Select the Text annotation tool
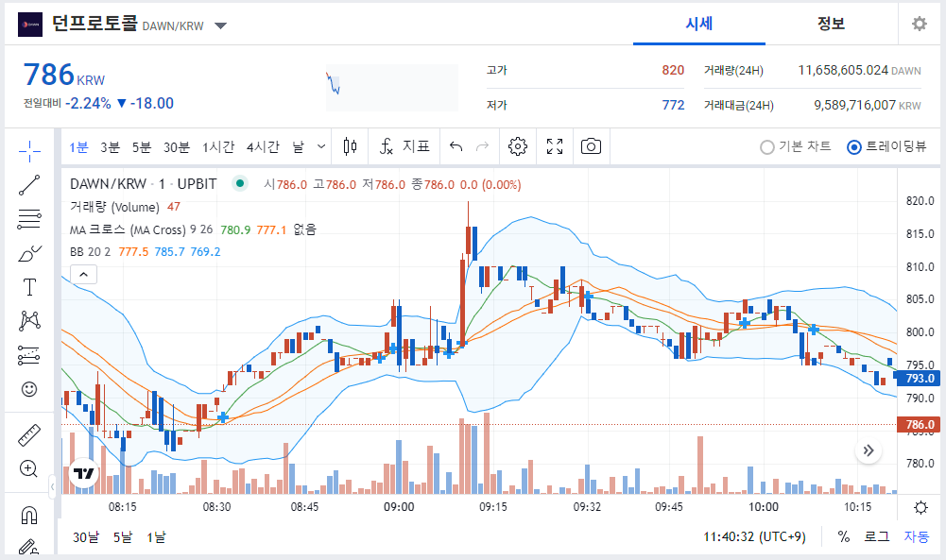The image size is (946, 560). (29, 287)
